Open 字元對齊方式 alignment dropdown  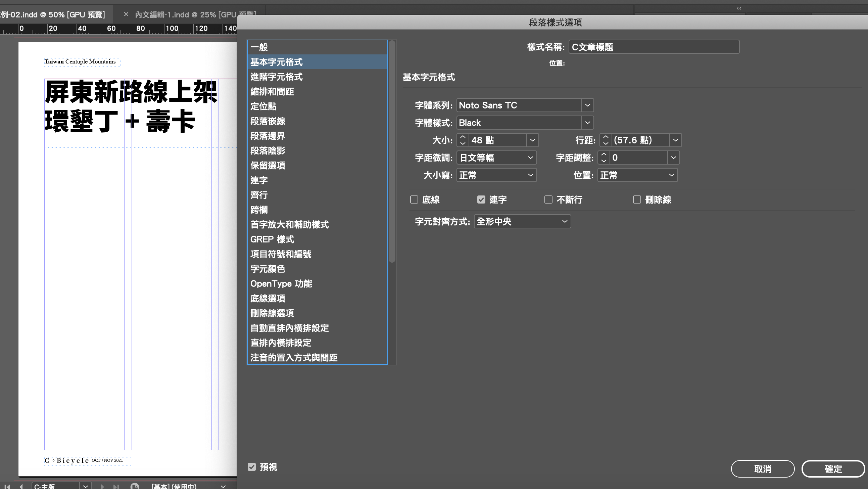(522, 222)
